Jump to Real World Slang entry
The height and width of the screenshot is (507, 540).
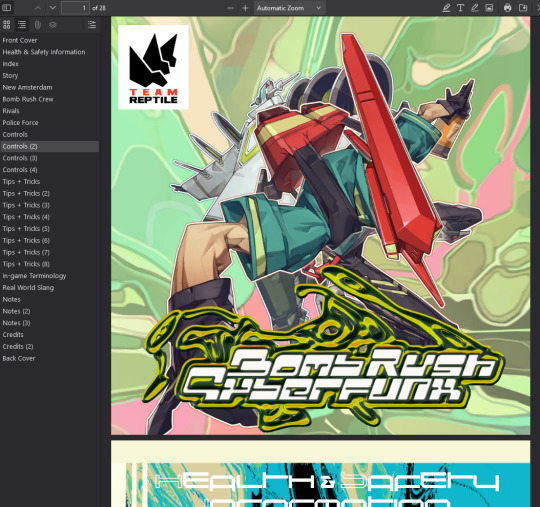click(28, 288)
